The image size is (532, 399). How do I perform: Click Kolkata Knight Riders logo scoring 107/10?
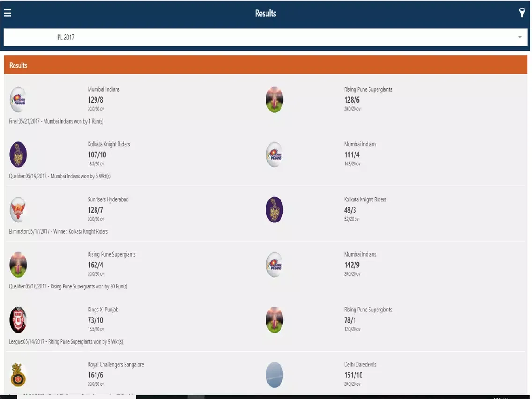click(18, 155)
